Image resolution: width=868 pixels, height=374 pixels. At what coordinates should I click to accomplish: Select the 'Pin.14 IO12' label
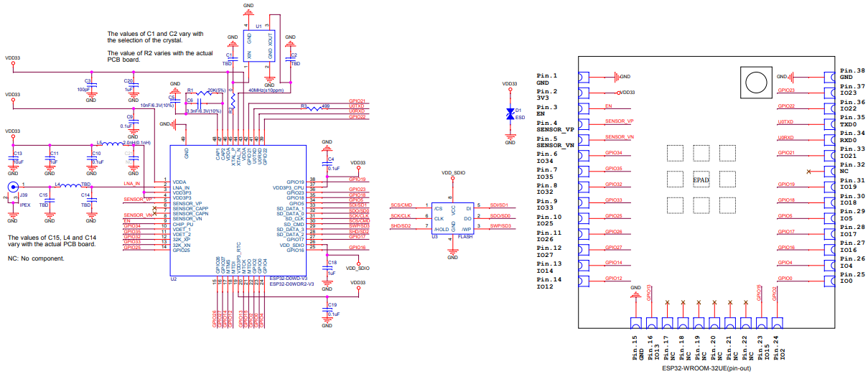[549, 283]
